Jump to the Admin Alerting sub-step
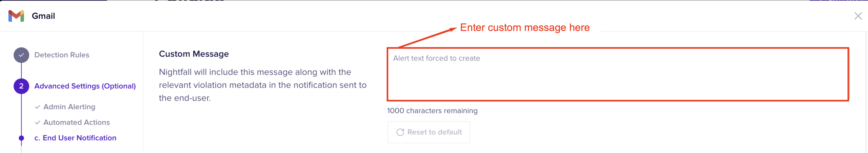 pyautogui.click(x=69, y=107)
